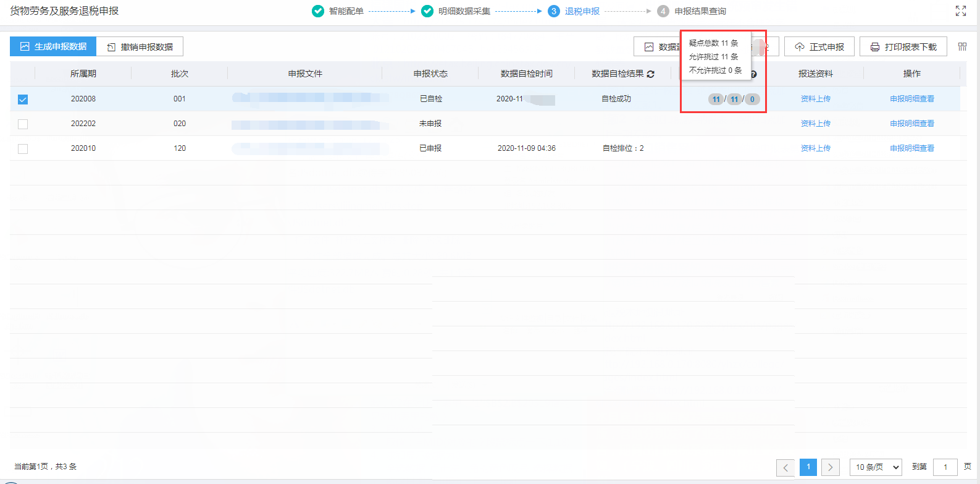Open the 申报结果查询 step
The height and width of the screenshot is (484, 980).
click(700, 11)
